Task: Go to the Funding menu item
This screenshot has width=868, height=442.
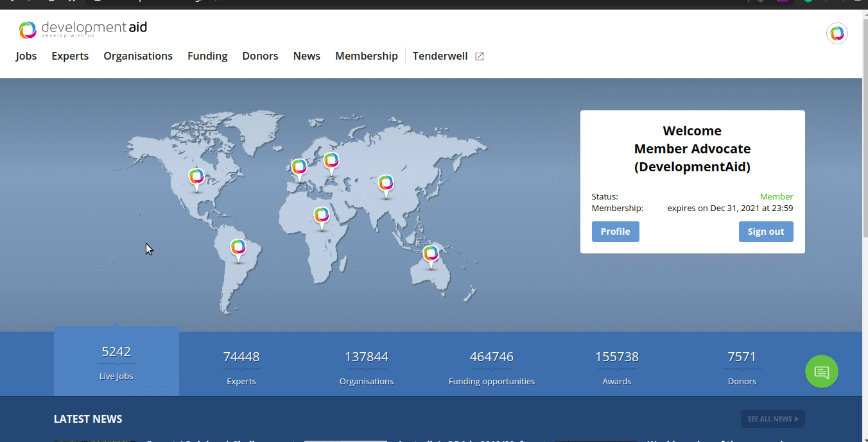Action: pos(207,56)
